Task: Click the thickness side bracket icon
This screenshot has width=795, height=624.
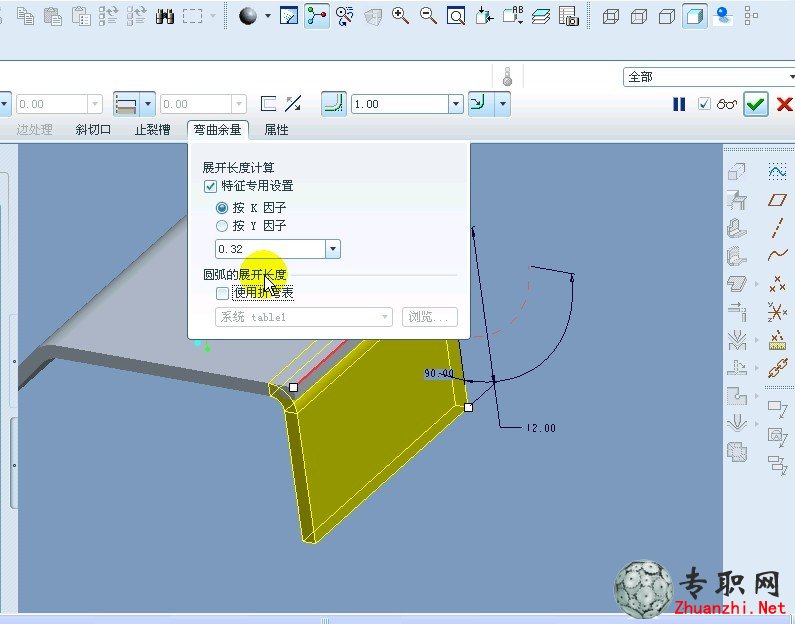Action: tap(268, 104)
